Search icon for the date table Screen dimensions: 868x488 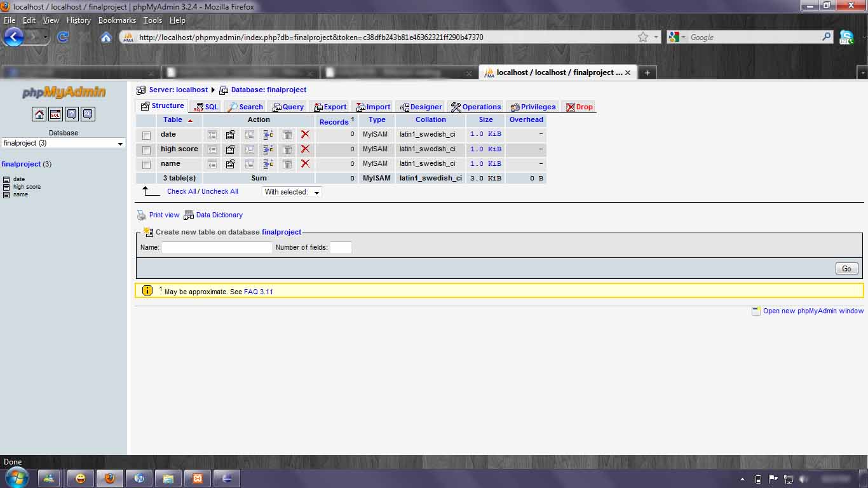pos(250,135)
